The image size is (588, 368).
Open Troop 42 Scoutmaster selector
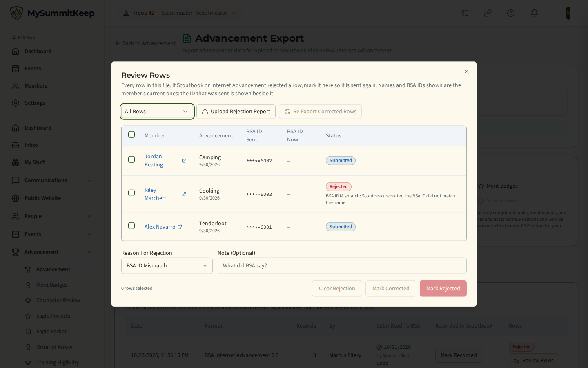tap(180, 13)
